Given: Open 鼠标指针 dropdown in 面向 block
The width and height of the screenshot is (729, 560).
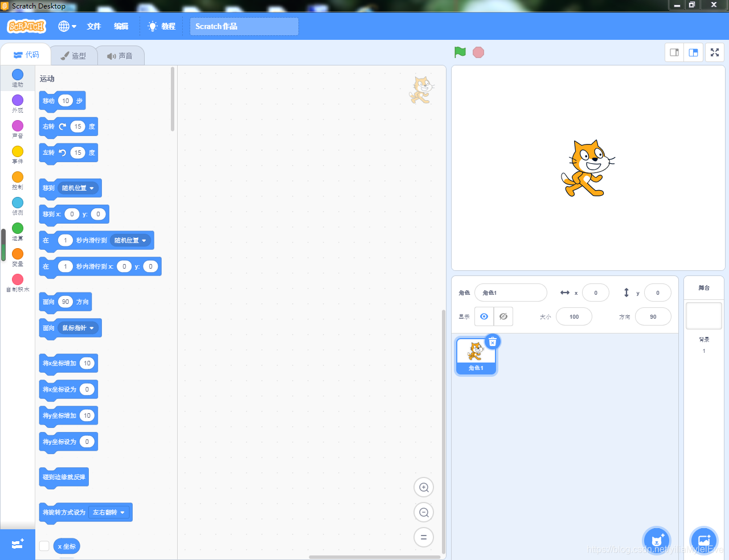Looking at the screenshot, I should (78, 328).
